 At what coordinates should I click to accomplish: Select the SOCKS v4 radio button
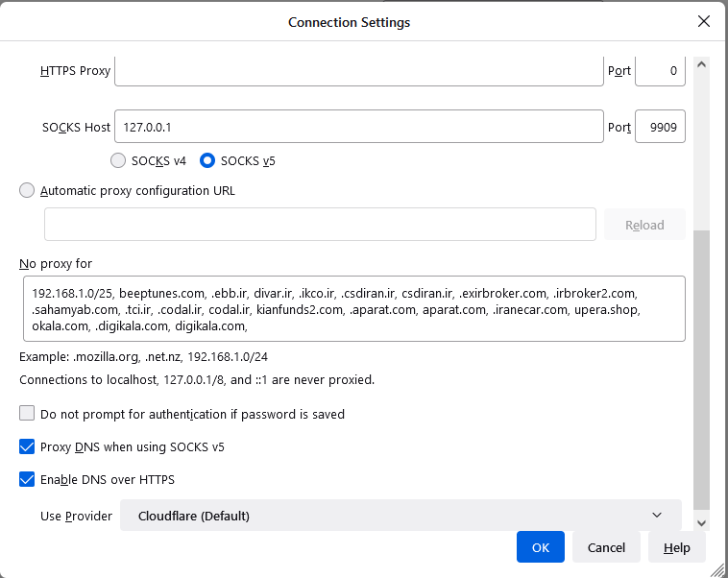pyautogui.click(x=118, y=160)
